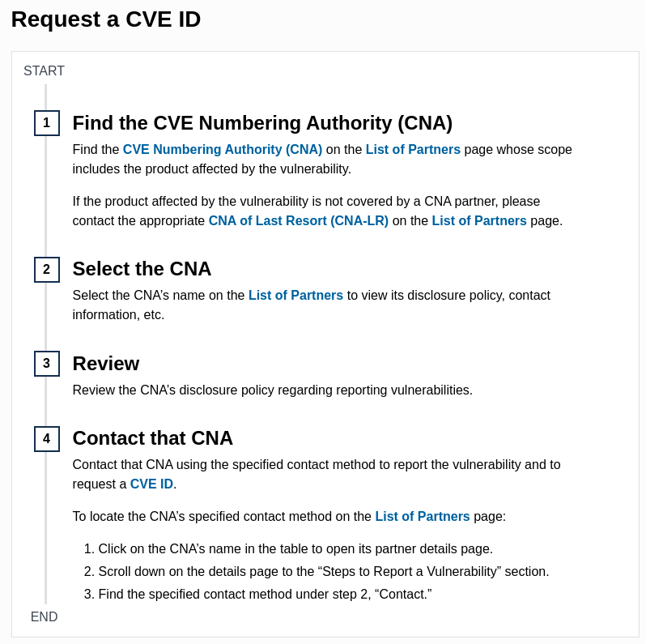Click the 'Select the CNA' heading
646x644 pixels.
(x=142, y=269)
